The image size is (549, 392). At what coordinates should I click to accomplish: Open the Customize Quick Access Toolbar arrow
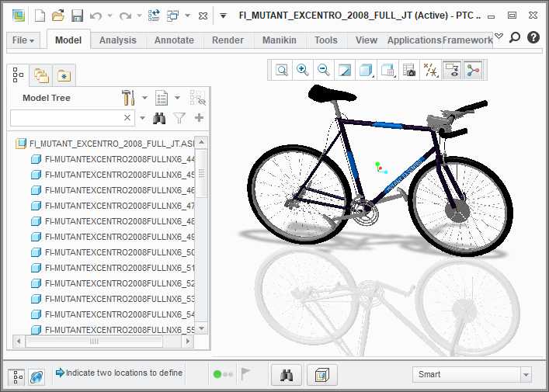tap(223, 16)
